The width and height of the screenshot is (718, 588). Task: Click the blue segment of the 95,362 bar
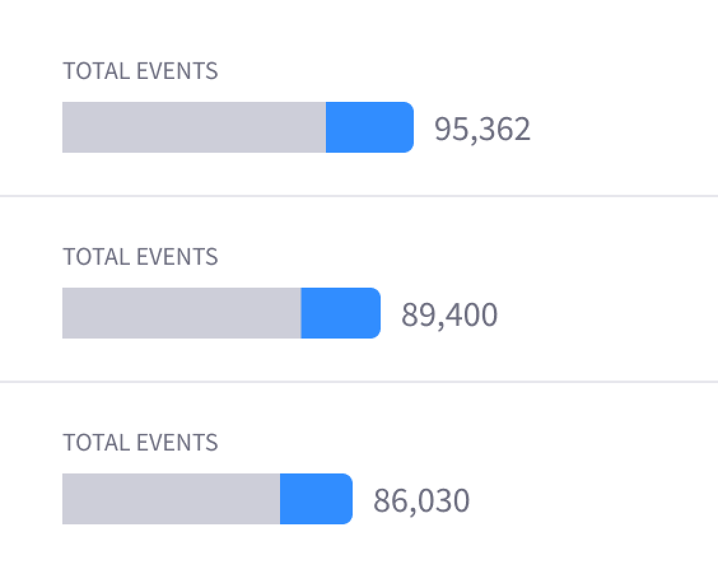[369, 127]
